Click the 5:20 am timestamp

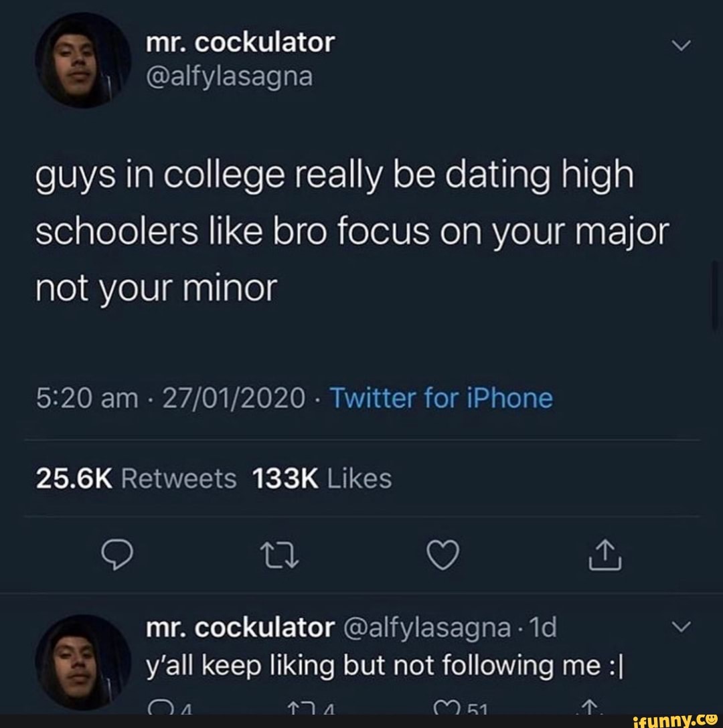87,398
